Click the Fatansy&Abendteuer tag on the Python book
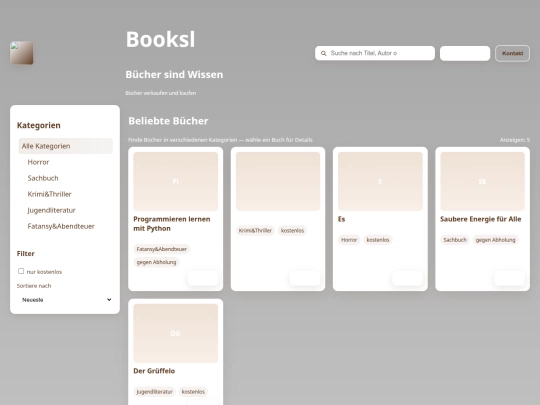Screen dimensions: 540x405 coord(162,249)
